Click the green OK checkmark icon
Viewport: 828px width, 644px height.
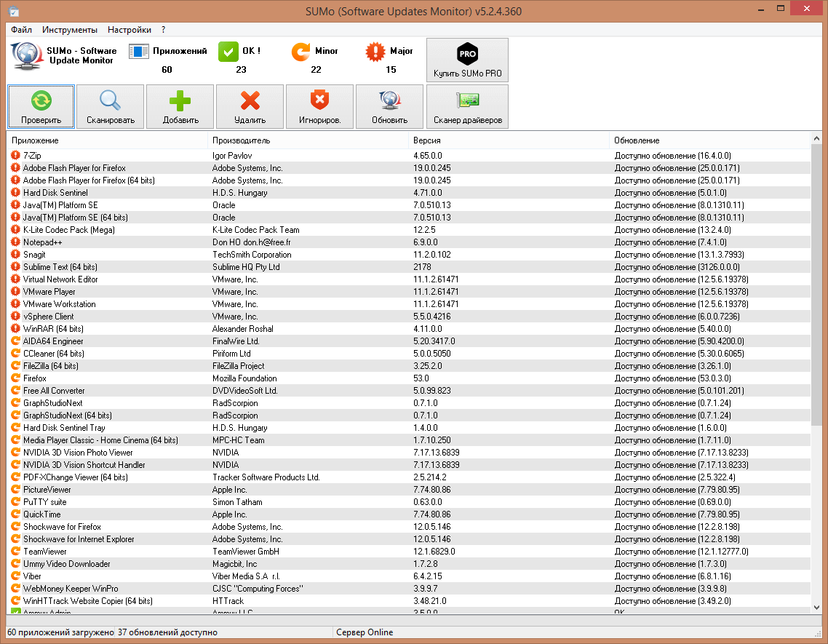pyautogui.click(x=228, y=52)
